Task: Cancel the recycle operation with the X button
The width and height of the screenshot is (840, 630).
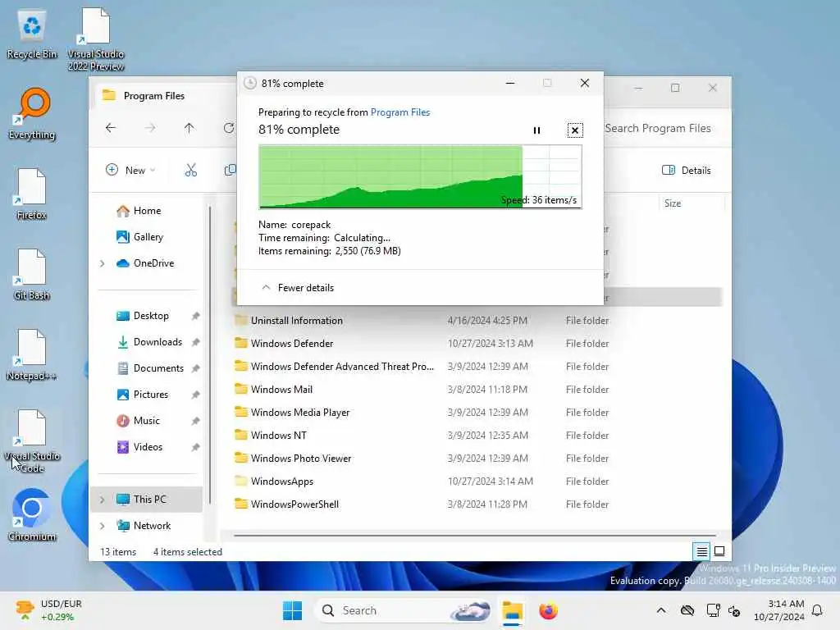Action: (x=575, y=130)
